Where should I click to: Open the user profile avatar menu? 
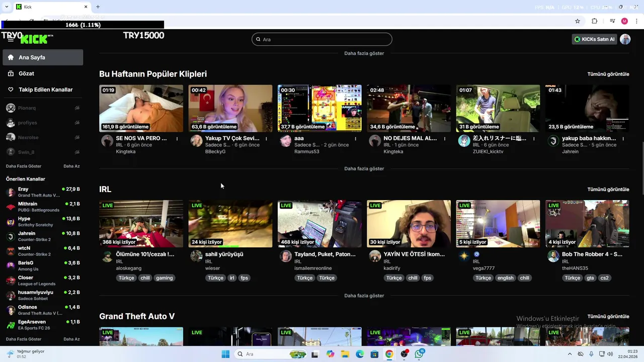pos(625,39)
